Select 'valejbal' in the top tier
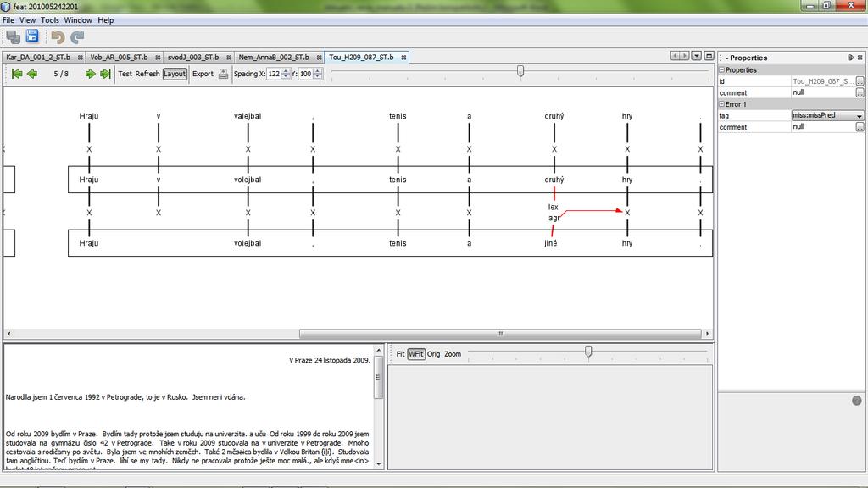This screenshot has width=868, height=488. 248,116
